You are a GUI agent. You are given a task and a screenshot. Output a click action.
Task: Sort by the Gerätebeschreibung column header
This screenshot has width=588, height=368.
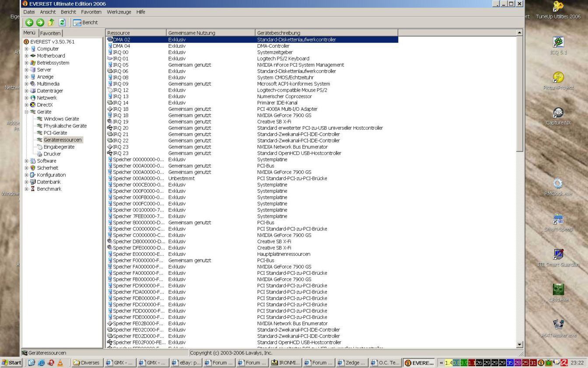326,33
